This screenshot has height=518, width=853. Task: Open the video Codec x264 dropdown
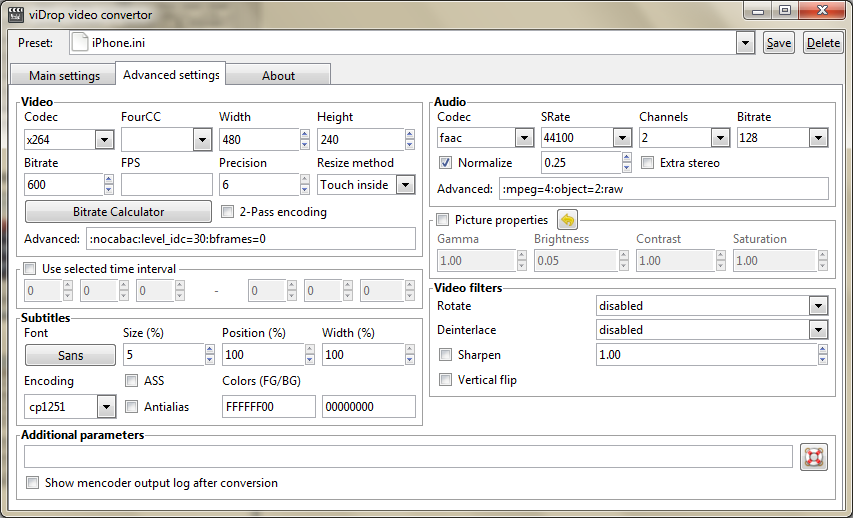pos(105,139)
